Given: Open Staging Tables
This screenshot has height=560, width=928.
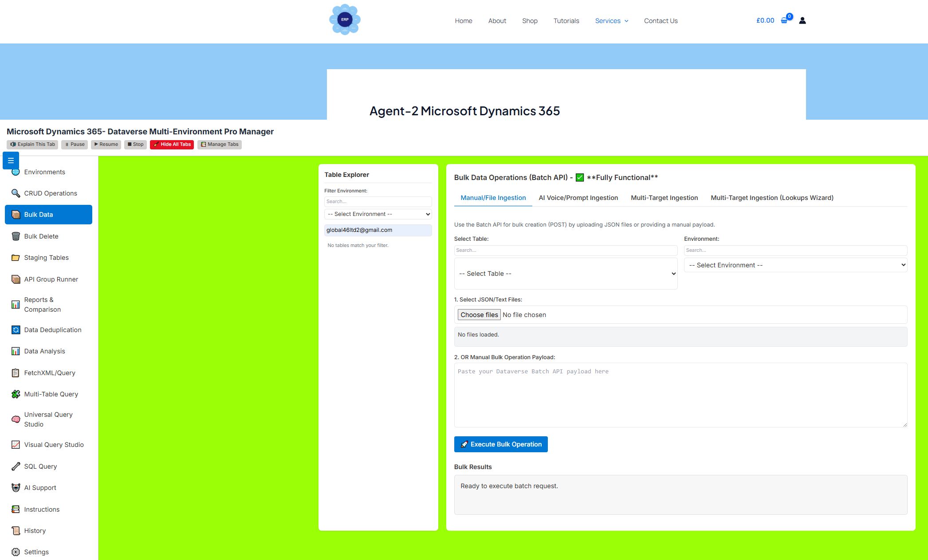Looking at the screenshot, I should coord(46,257).
